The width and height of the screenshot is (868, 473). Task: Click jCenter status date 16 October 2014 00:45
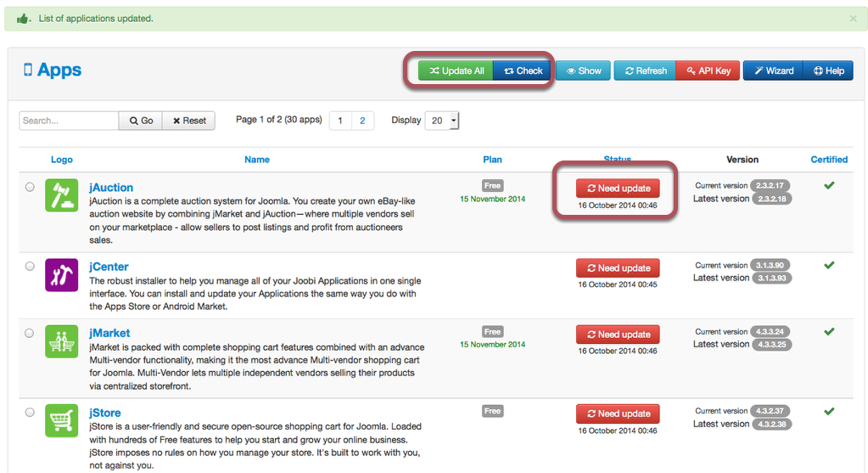tap(618, 284)
